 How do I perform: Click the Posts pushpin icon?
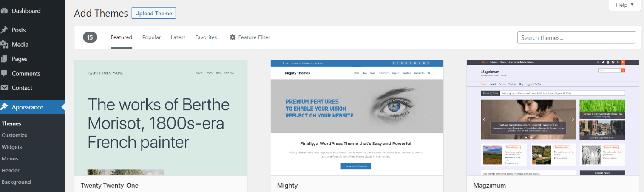(x=4, y=30)
